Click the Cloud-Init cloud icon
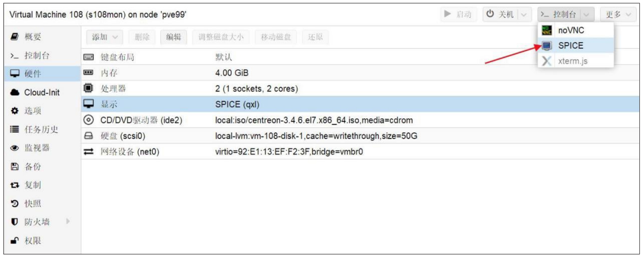The width and height of the screenshot is (644, 259). pyautogui.click(x=15, y=92)
